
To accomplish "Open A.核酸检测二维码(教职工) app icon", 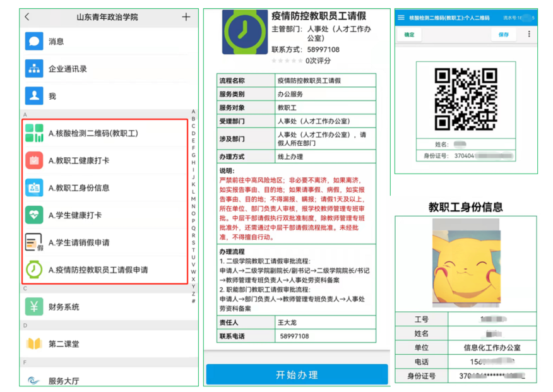I will click(34, 133).
